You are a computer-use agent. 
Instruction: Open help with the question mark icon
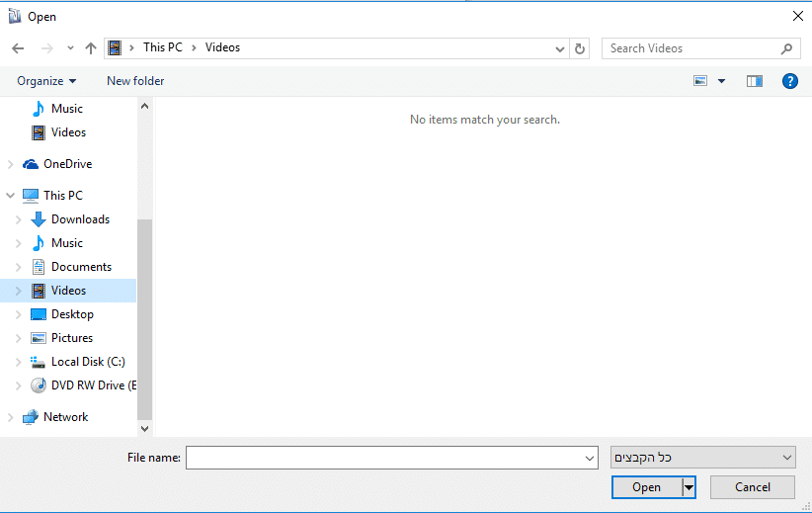pos(789,81)
